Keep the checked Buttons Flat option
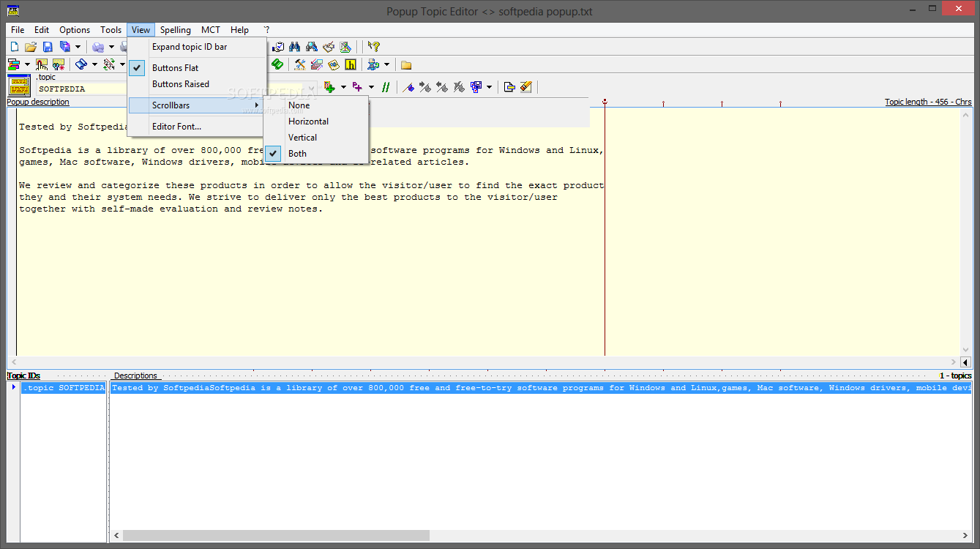This screenshot has width=980, height=549. 197,68
